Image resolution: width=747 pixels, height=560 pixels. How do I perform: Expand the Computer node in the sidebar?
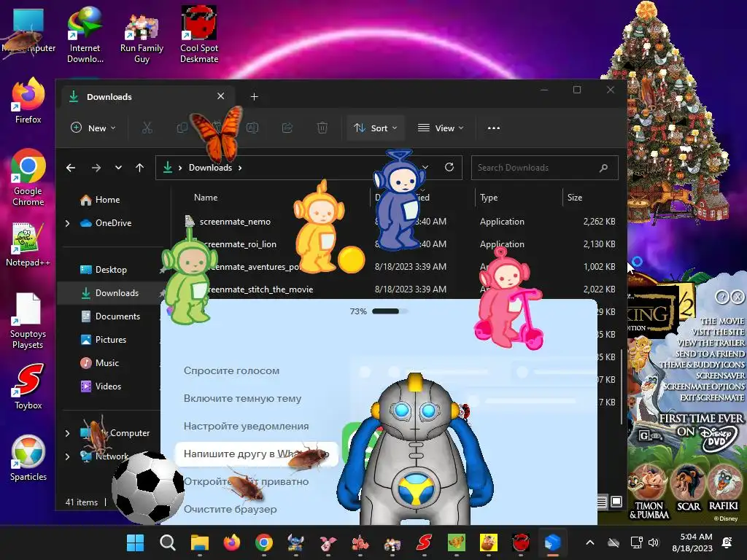[x=67, y=433]
